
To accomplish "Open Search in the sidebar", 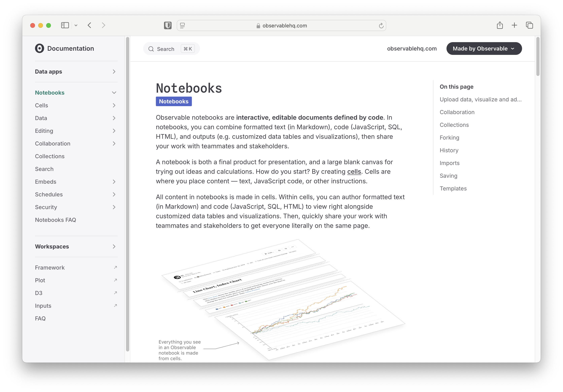I will click(44, 169).
